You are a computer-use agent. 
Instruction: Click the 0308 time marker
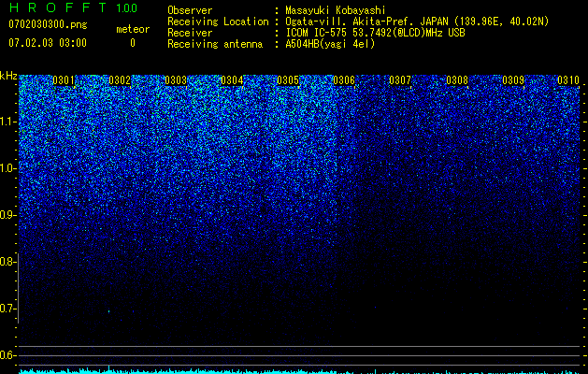[x=457, y=80]
